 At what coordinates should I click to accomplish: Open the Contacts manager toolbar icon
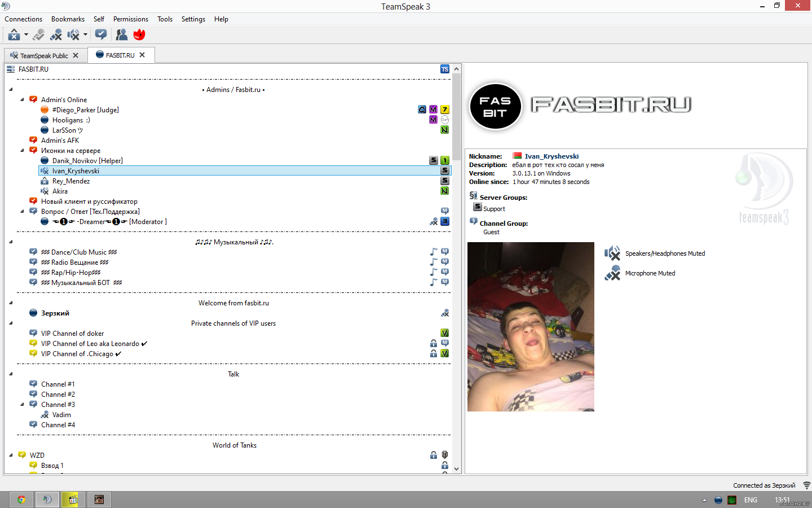point(121,35)
